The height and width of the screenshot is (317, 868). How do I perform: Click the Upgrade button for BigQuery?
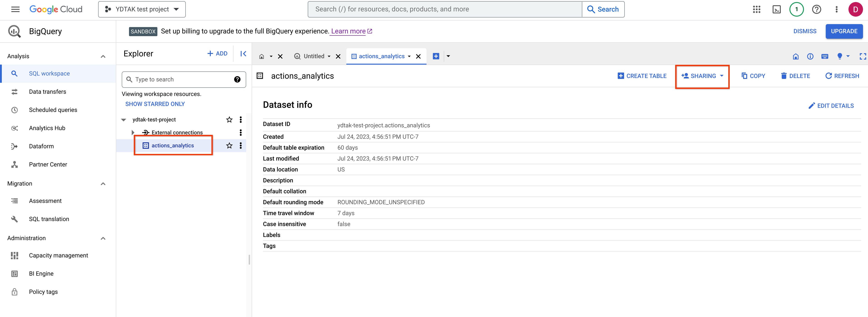(x=844, y=31)
